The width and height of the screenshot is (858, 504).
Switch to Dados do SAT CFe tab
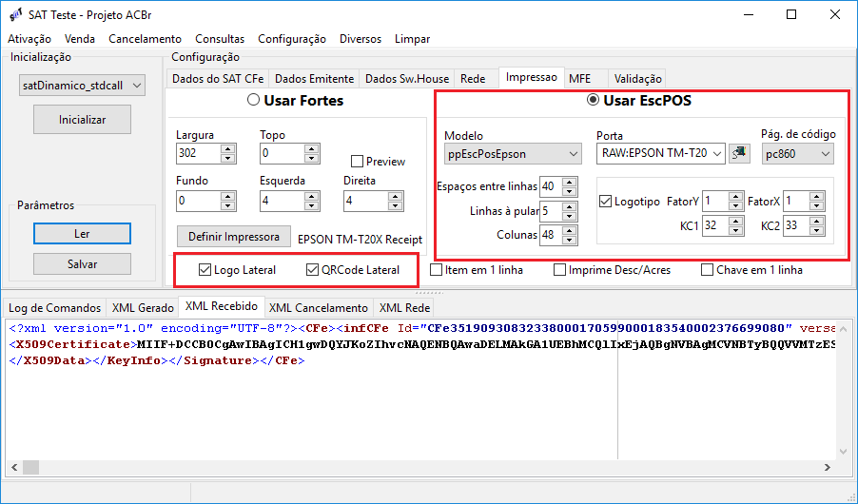click(x=218, y=79)
